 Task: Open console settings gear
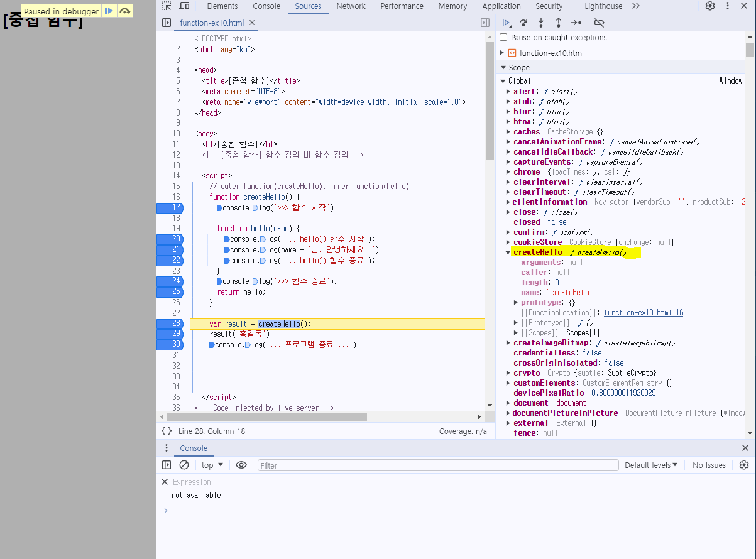(x=744, y=465)
